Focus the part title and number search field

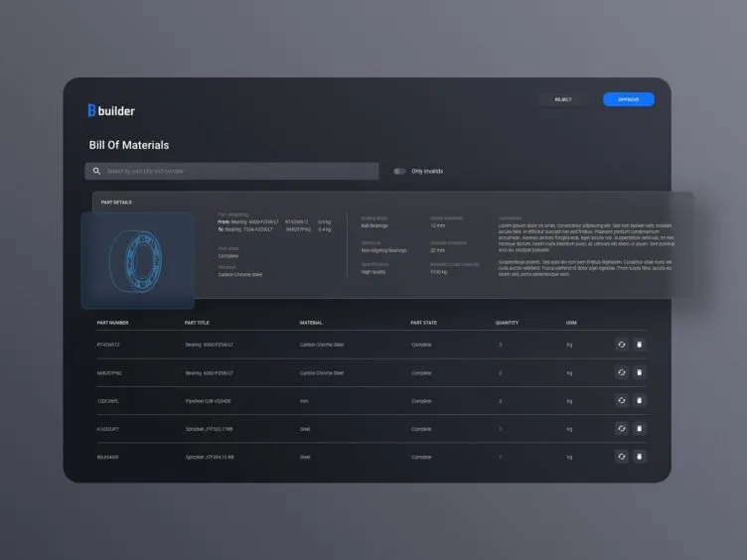click(x=232, y=171)
